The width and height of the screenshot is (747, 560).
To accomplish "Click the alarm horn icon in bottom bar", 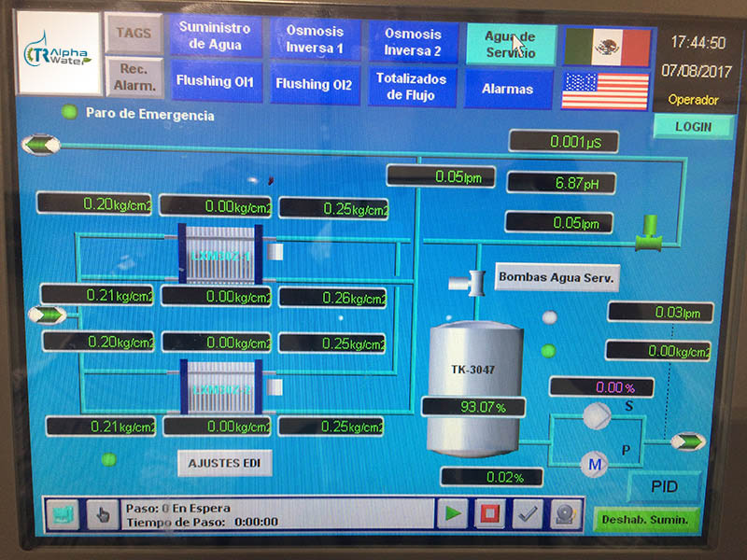I will (x=563, y=514).
